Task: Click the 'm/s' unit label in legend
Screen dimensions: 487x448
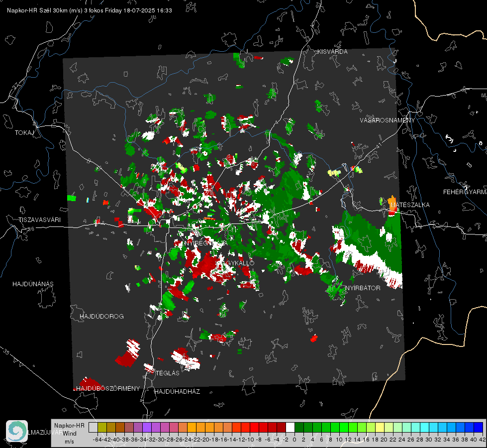Action: click(x=69, y=442)
